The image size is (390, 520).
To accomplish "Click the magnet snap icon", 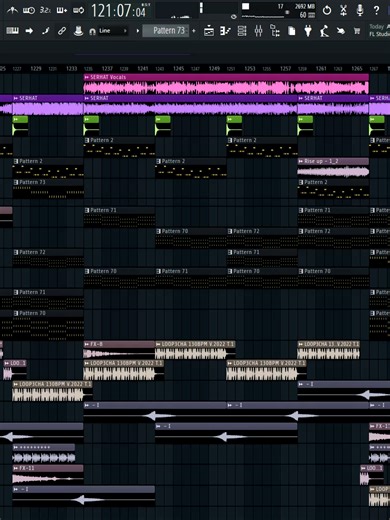I will (x=92, y=31).
